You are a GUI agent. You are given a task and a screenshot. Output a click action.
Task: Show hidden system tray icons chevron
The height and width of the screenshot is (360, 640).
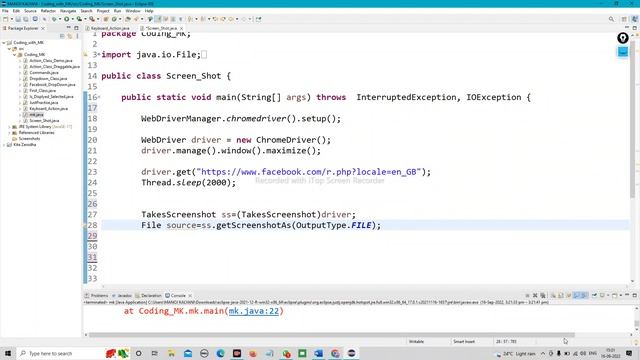click(x=543, y=353)
